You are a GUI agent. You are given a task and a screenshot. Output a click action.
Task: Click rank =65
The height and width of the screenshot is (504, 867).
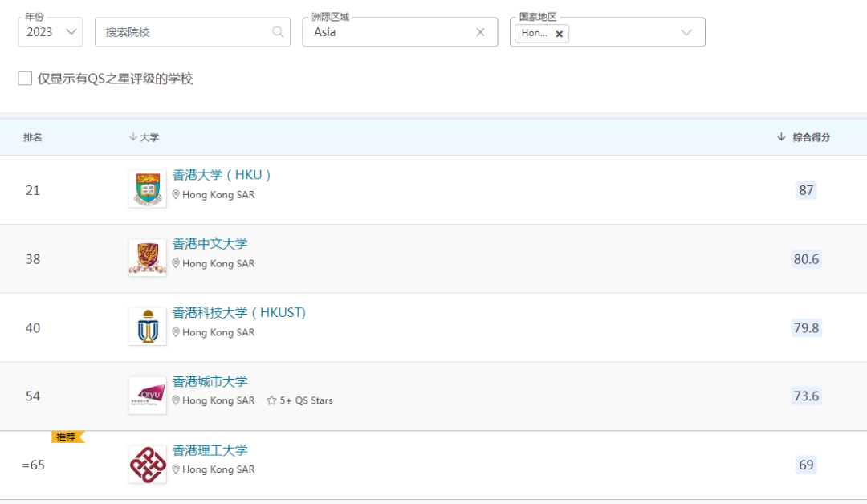pyautogui.click(x=33, y=465)
